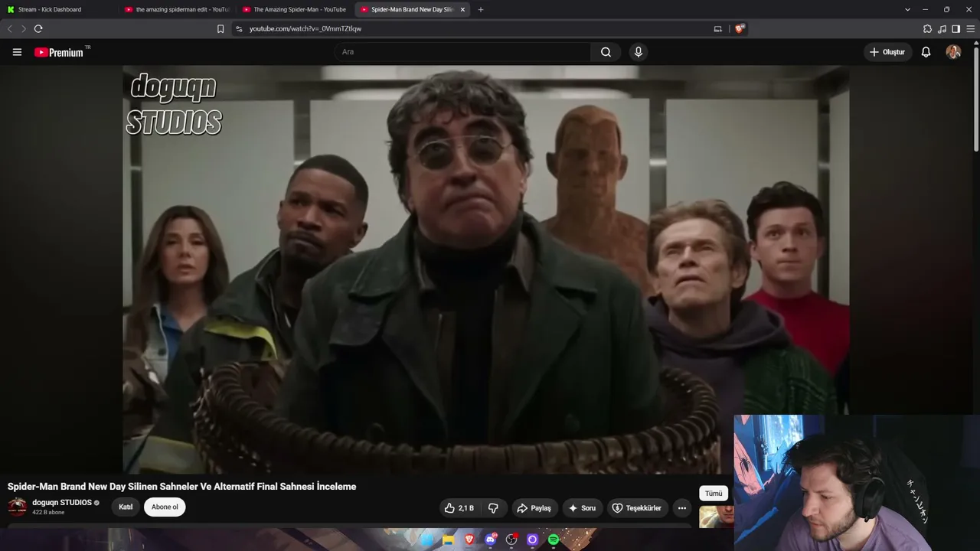Subscribe with the Abone ol button
This screenshot has width=980, height=551.
coord(165,507)
